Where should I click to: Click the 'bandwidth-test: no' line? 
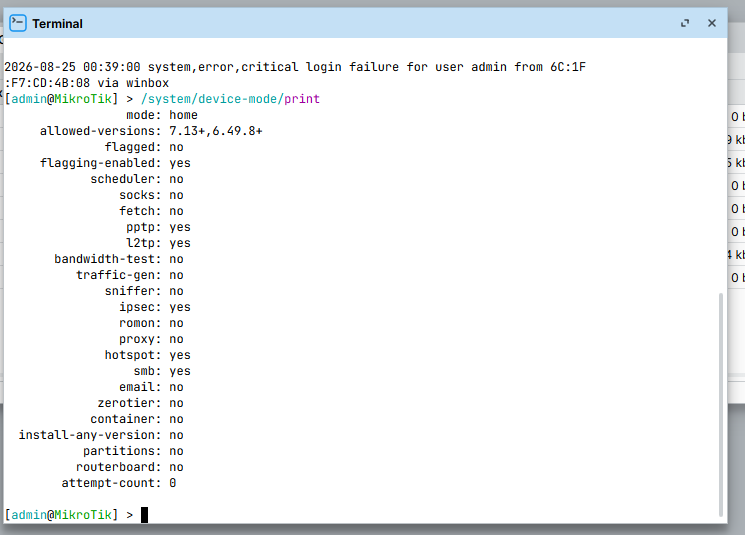[x=119, y=259]
